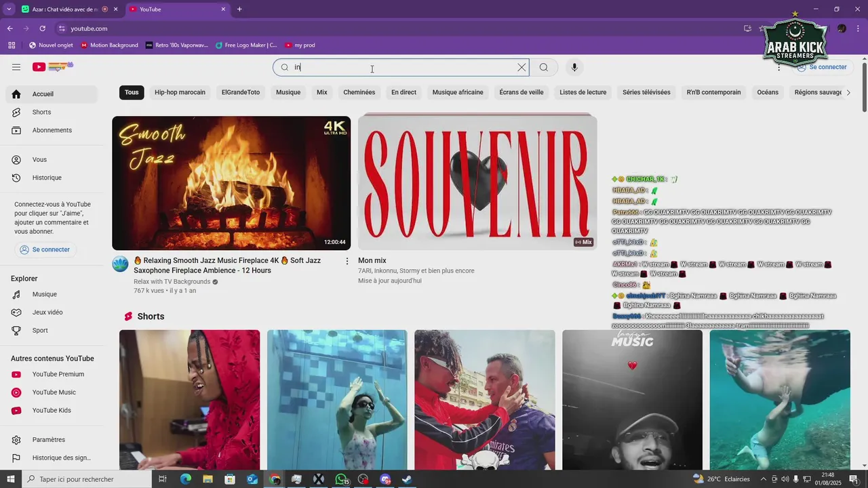
Task: Open the YouTube hamburger guide menu
Action: coord(16,67)
